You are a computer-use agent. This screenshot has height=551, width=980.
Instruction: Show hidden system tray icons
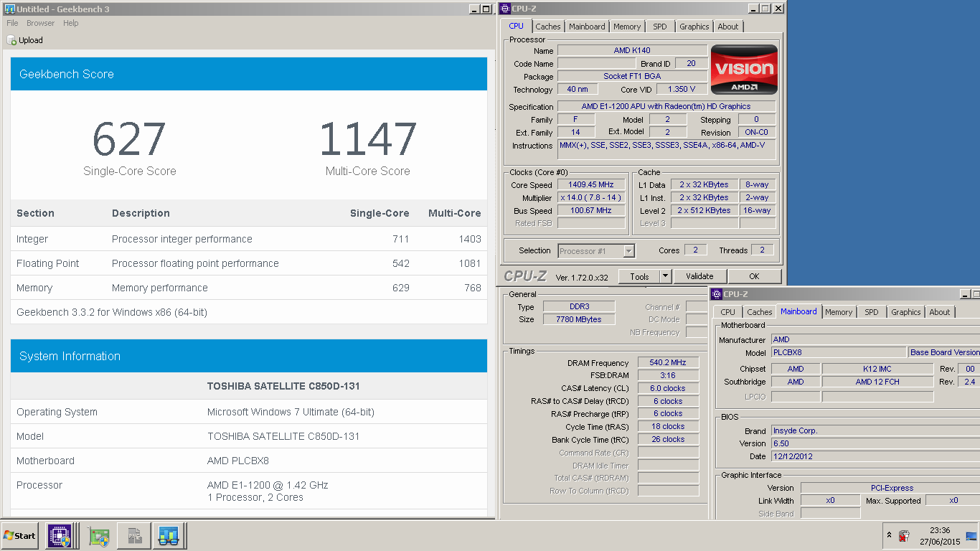890,536
